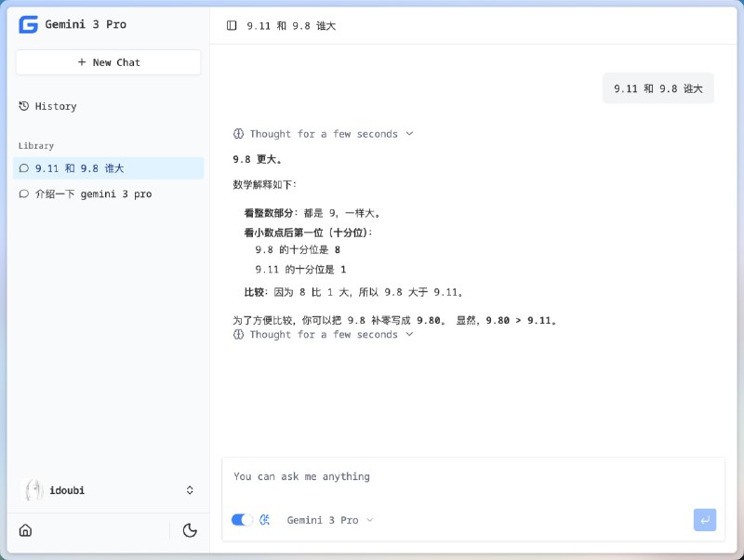Switch to dark mode with the moon icon
The height and width of the screenshot is (560, 744).
click(x=190, y=530)
